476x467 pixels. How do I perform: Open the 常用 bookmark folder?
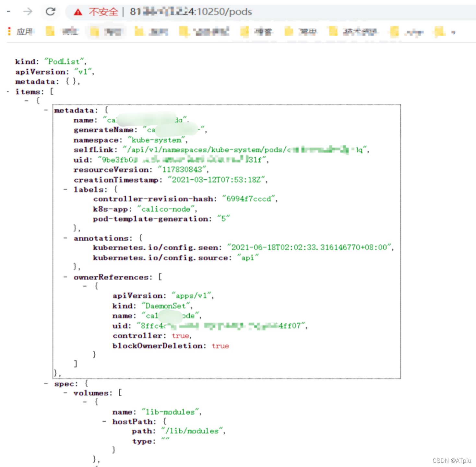click(x=301, y=31)
